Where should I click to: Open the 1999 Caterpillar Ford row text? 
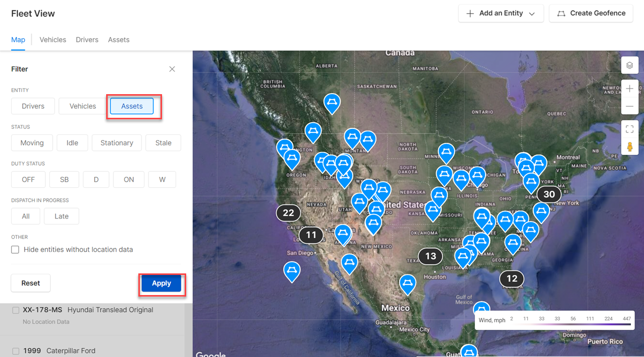click(59, 351)
